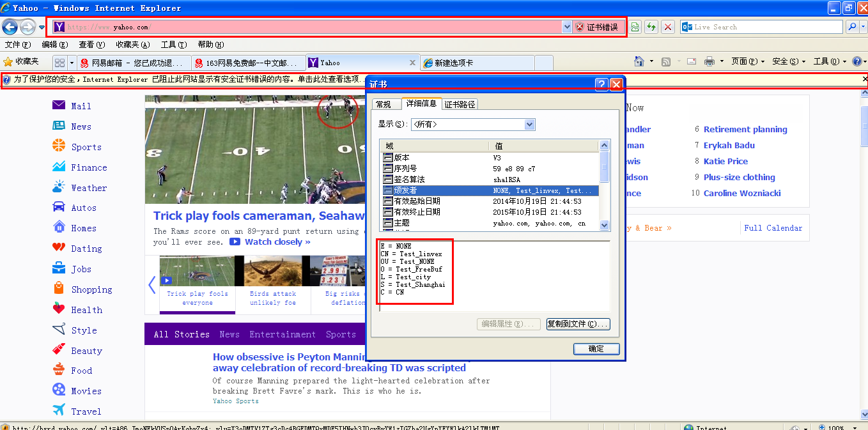This screenshot has height=430, width=868.
Task: Click the Finance chart sidebar icon
Action: pos(59,166)
